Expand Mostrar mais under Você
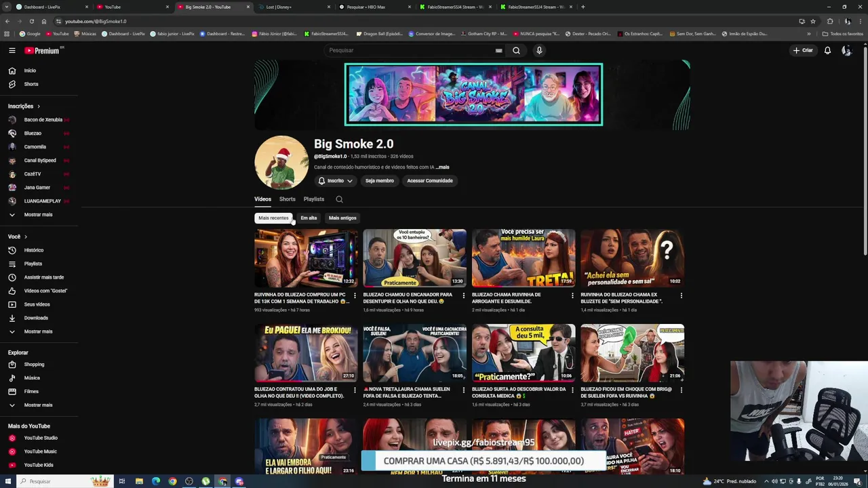The image size is (868, 488). click(39, 331)
